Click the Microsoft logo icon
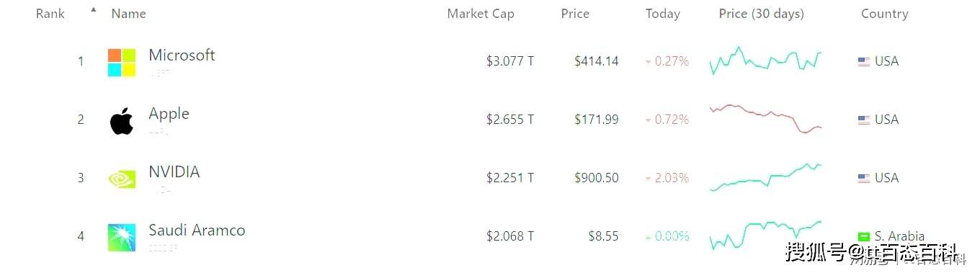The image size is (980, 273). pos(122,63)
